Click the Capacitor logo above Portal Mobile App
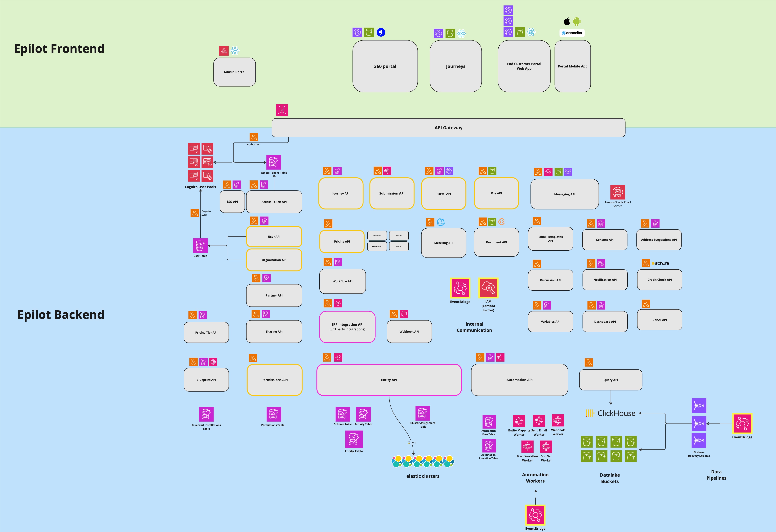The image size is (776, 532). coord(572,33)
